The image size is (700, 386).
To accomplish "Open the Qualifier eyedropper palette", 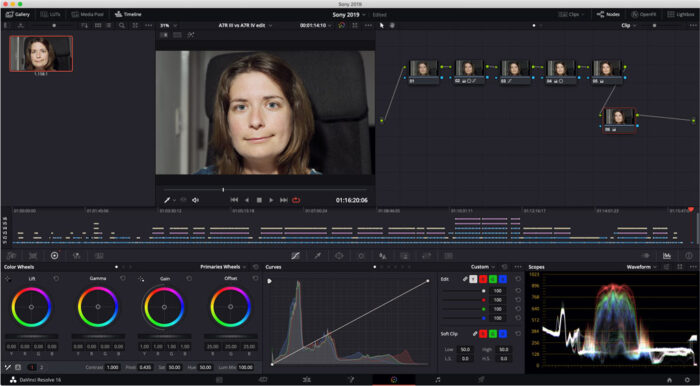I will [317, 256].
